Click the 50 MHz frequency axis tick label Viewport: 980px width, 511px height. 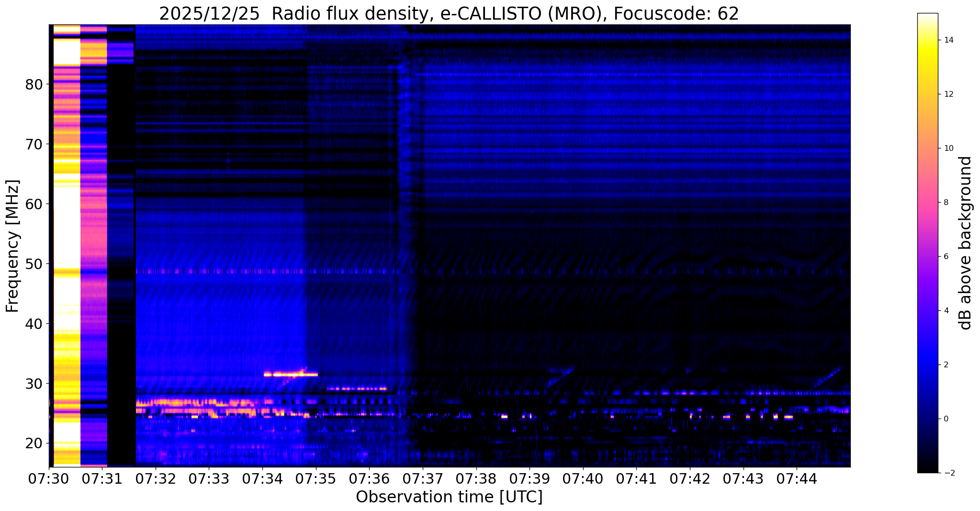pyautogui.click(x=34, y=263)
